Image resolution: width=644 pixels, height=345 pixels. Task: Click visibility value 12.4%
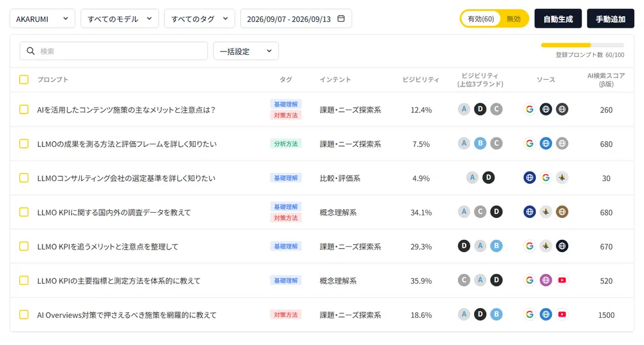pyautogui.click(x=421, y=110)
